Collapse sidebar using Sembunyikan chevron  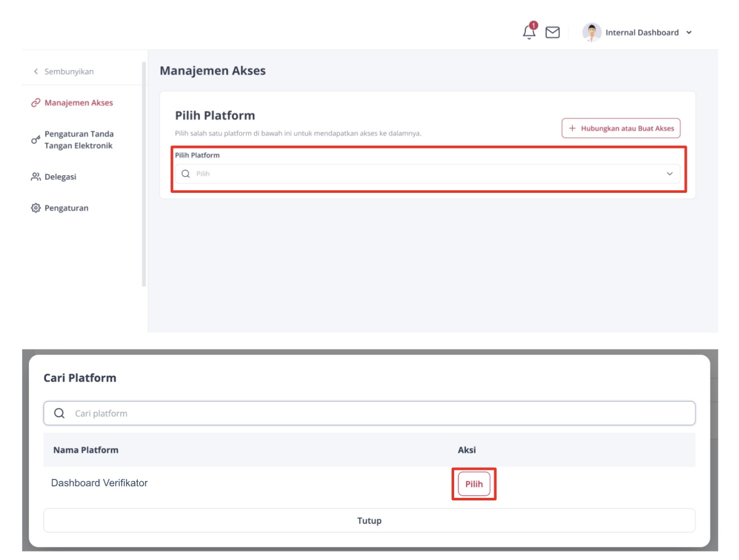(36, 72)
